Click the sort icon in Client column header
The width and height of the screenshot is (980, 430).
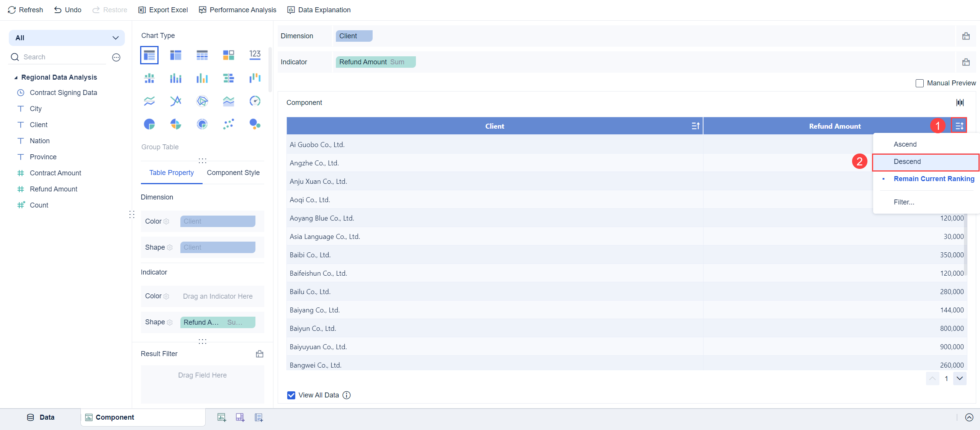point(695,126)
